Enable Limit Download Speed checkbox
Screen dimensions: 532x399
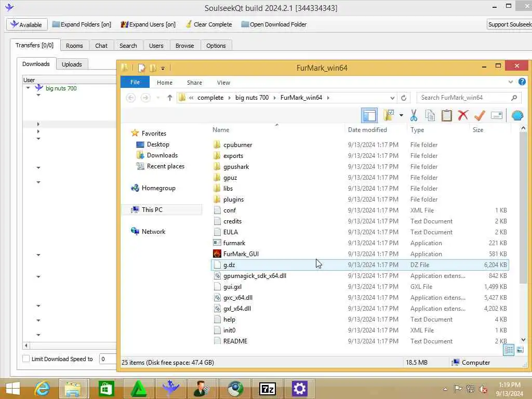(x=26, y=358)
